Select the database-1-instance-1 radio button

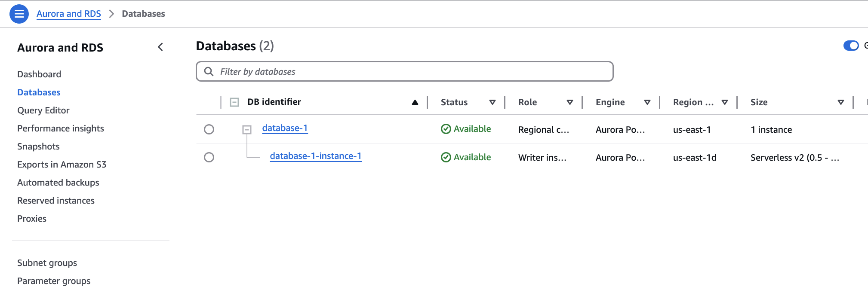coord(209,157)
